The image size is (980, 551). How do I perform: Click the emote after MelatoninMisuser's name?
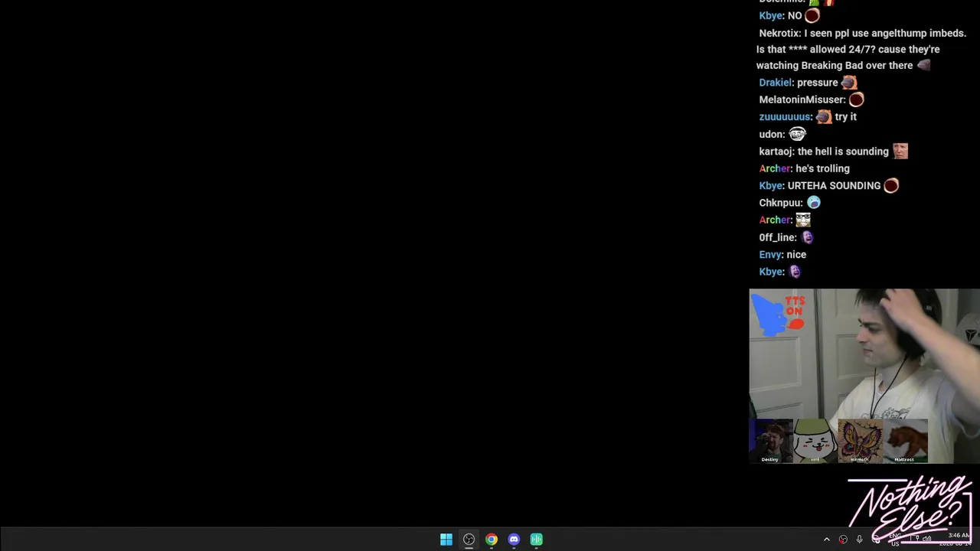click(x=856, y=99)
